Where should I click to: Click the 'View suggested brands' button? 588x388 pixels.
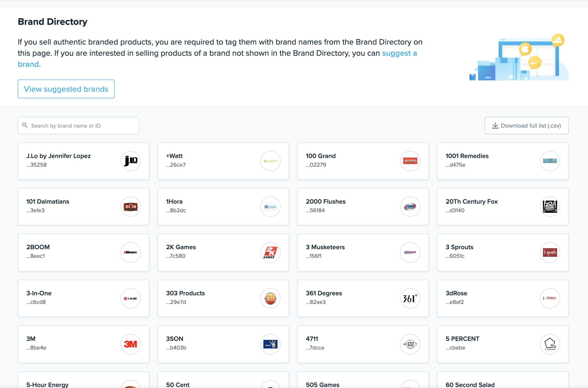pyautogui.click(x=66, y=89)
